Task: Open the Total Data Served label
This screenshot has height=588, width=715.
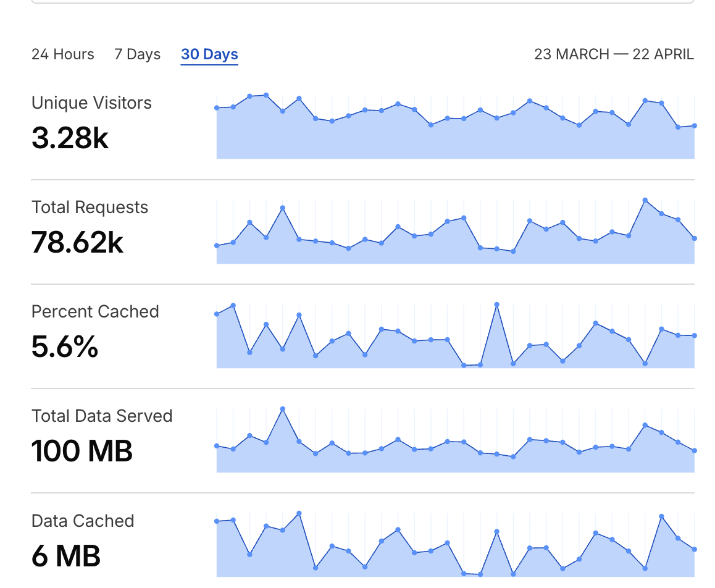Action: click(x=102, y=416)
